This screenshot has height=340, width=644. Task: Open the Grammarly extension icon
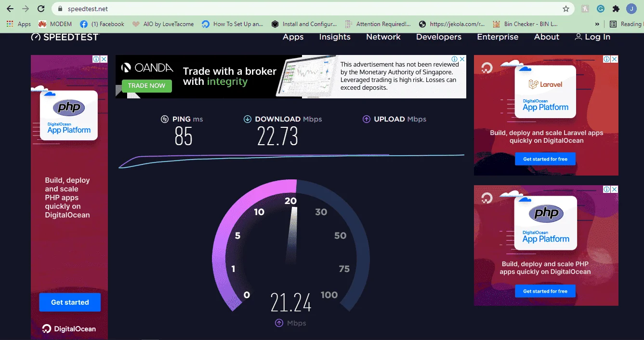pos(601,9)
